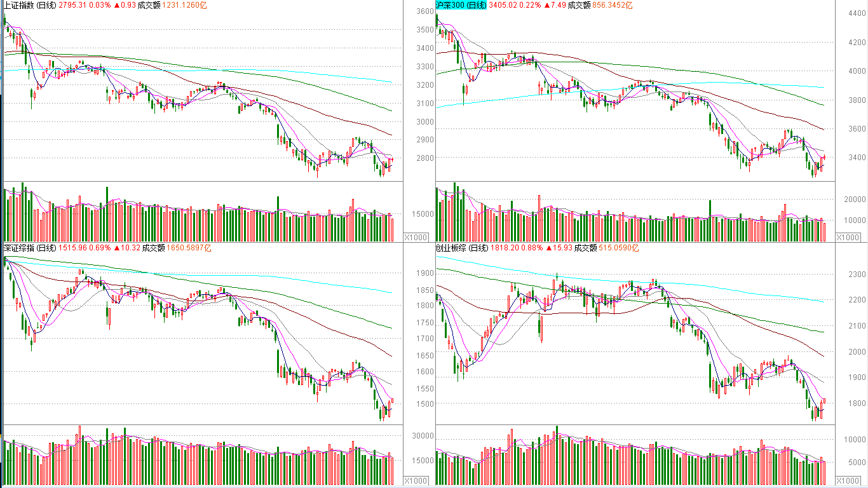
Task: Select the 深证综指 (日线) chart title
Action: tap(29, 248)
